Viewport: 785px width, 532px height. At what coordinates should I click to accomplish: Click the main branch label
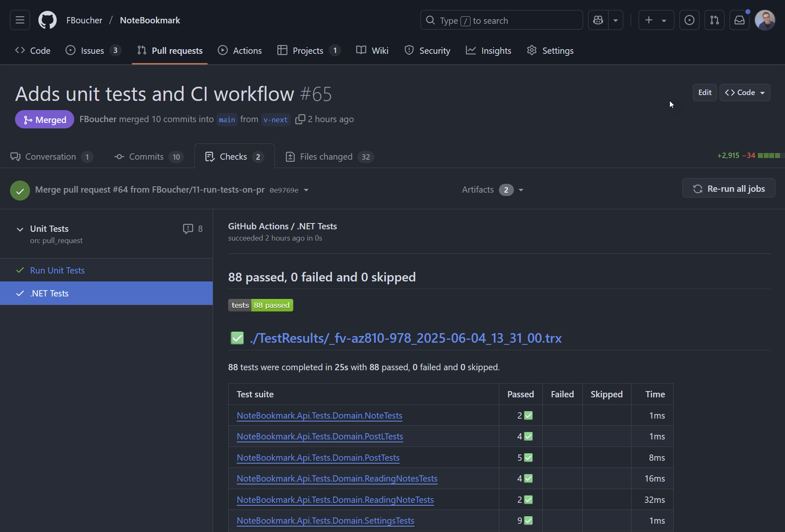pos(227,120)
